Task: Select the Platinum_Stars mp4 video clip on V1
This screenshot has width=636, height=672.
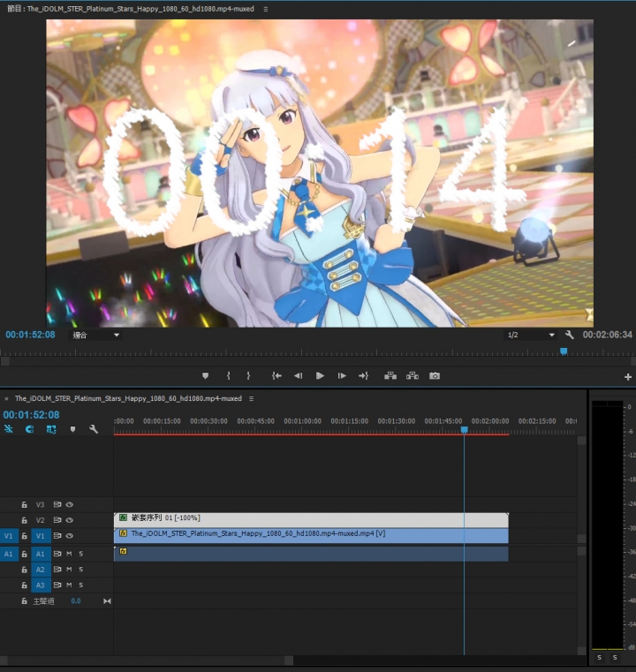Action: coord(311,536)
